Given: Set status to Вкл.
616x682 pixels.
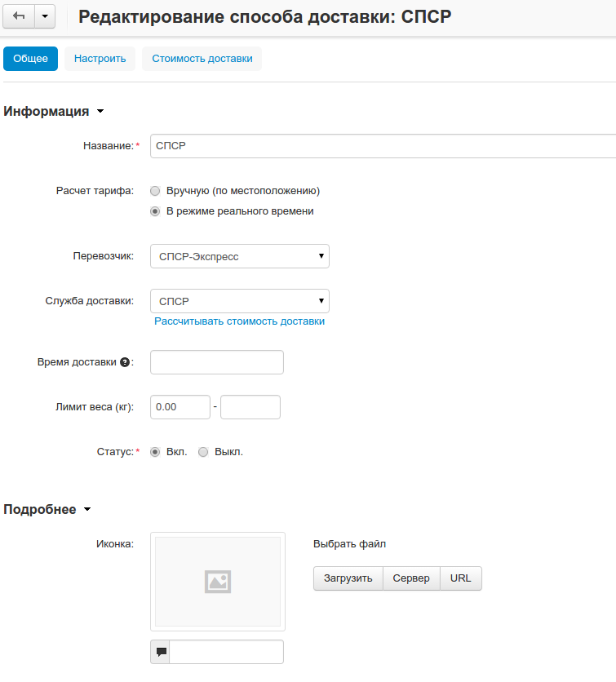Looking at the screenshot, I should click(155, 452).
